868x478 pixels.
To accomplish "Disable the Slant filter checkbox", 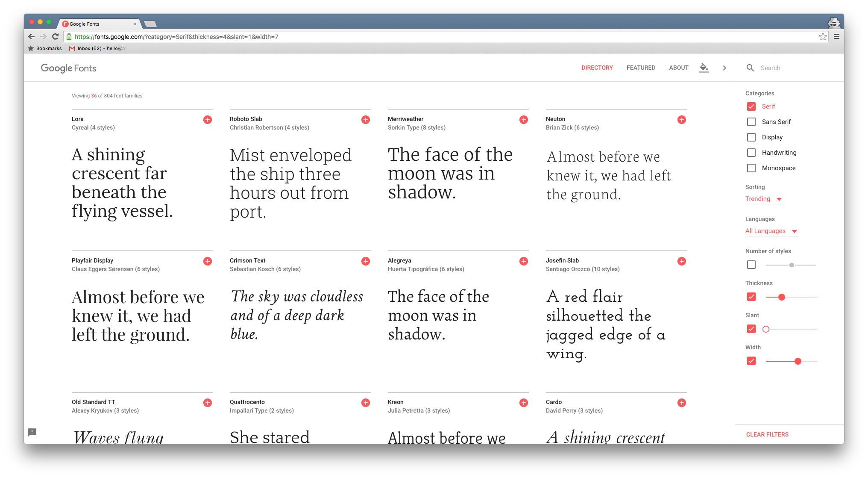I will [x=751, y=329].
